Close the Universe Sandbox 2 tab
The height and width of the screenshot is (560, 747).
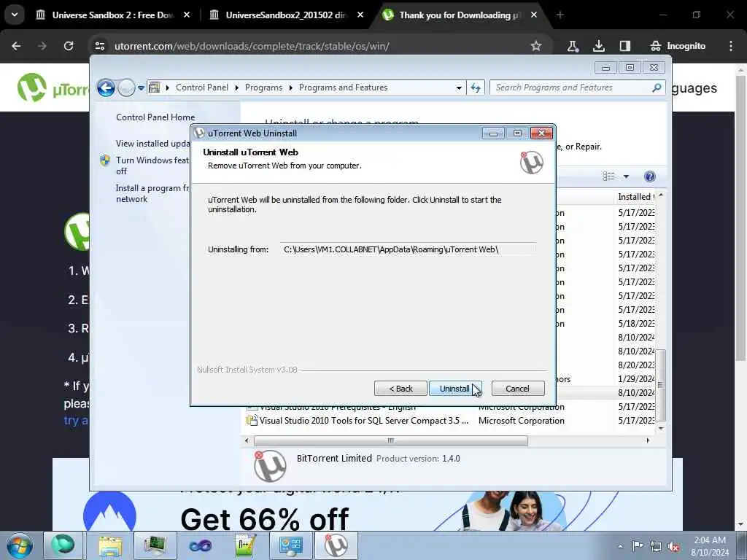pyautogui.click(x=187, y=15)
